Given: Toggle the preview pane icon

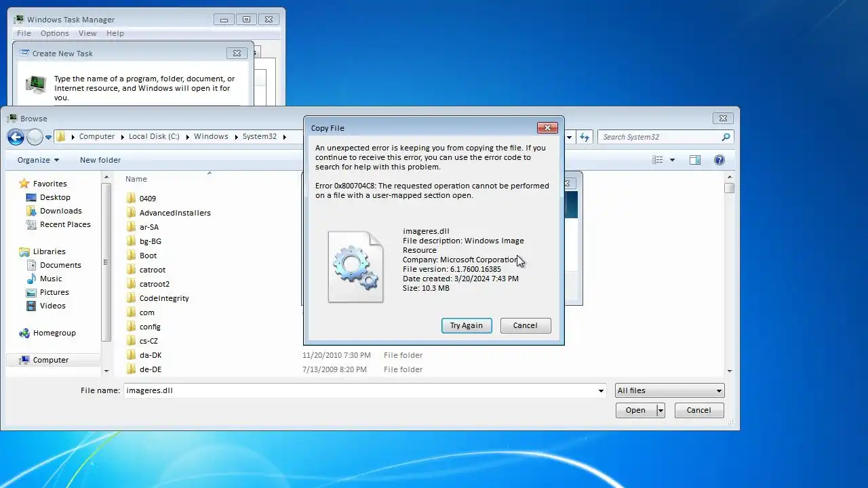Looking at the screenshot, I should click(x=695, y=160).
